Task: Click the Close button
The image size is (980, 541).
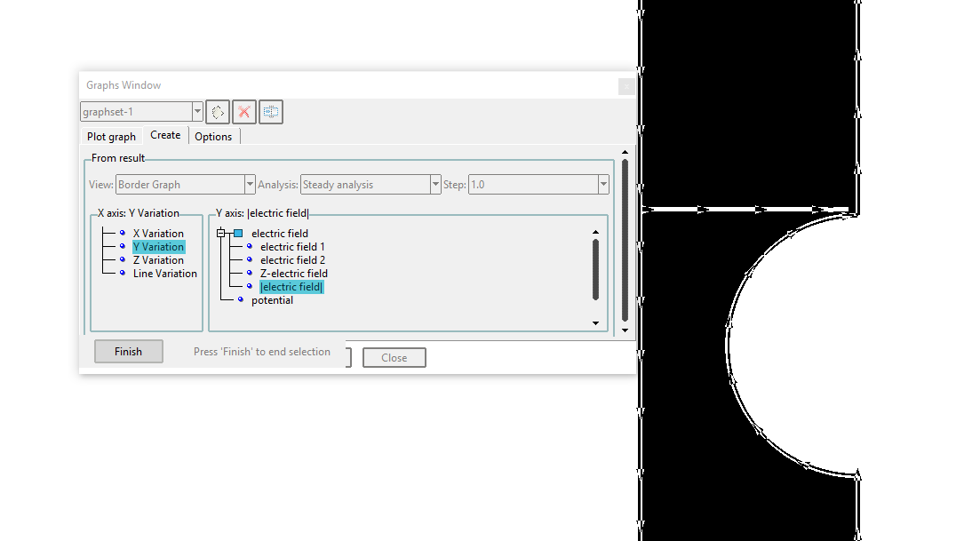Action: (x=394, y=358)
